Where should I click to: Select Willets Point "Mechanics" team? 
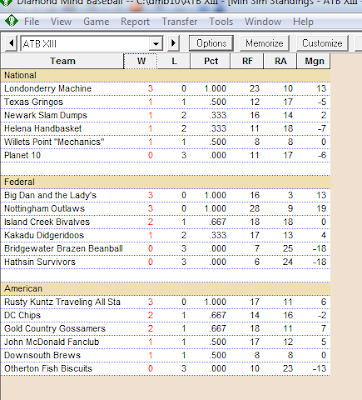54,142
